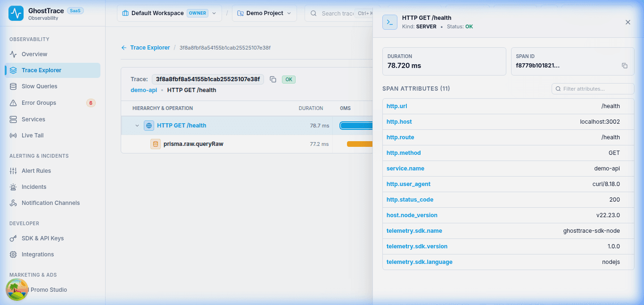Collapse the HTTP GET /health span row
Viewport: 644px width, 305px height.
click(x=137, y=126)
